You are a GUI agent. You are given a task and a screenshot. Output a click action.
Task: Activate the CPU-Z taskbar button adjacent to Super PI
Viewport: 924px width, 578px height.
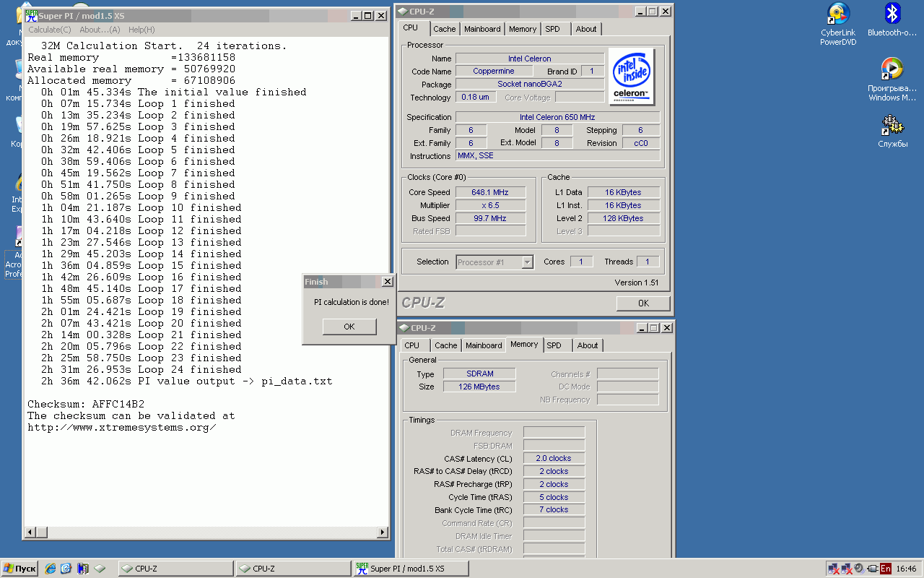[x=292, y=569]
